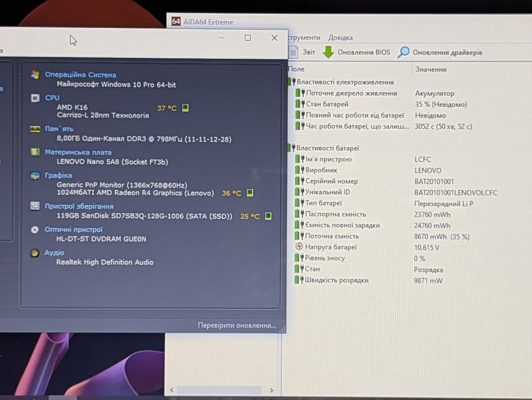Select the Властивості електроживлення group label
This screenshot has width=532, height=400.
pyautogui.click(x=345, y=82)
